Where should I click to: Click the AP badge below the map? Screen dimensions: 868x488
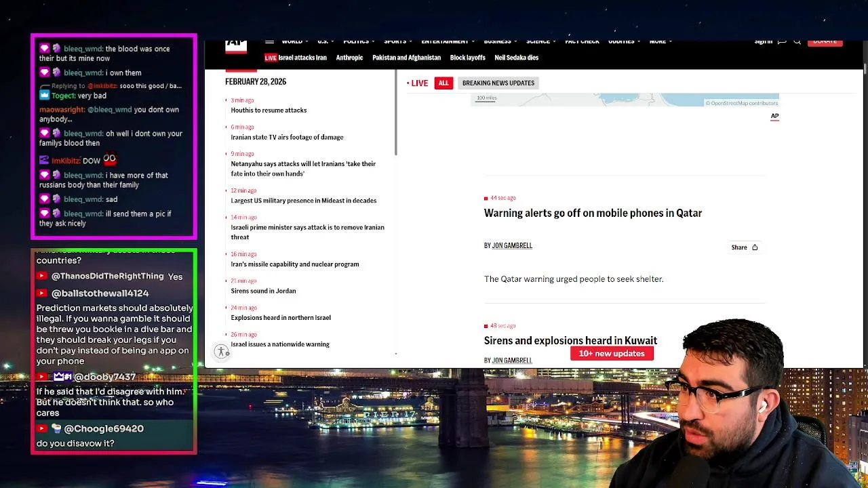pos(774,116)
